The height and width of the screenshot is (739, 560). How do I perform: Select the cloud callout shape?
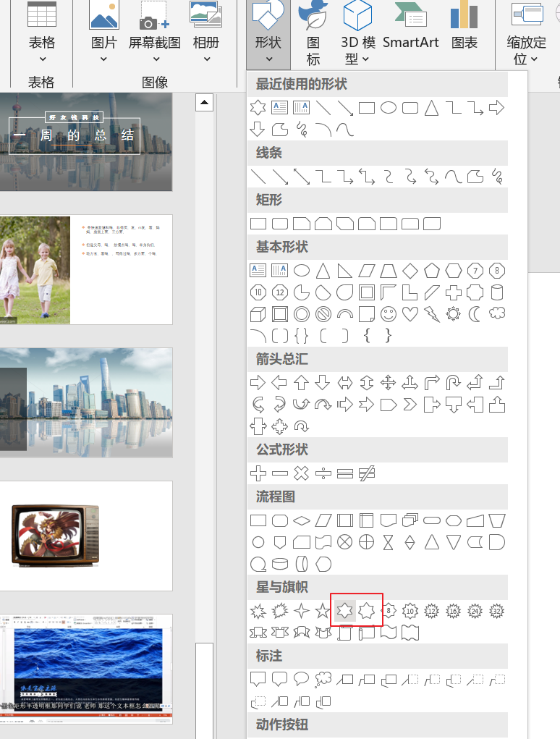coord(323,679)
